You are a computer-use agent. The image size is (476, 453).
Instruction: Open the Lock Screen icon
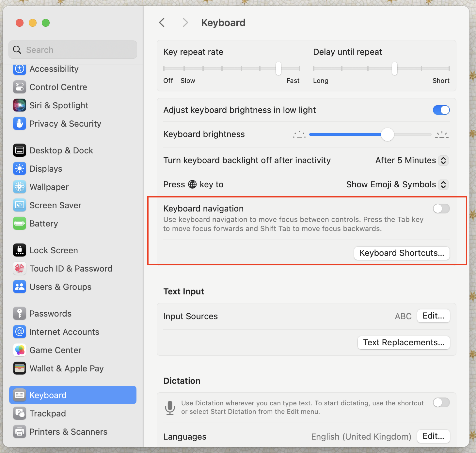pos(20,250)
